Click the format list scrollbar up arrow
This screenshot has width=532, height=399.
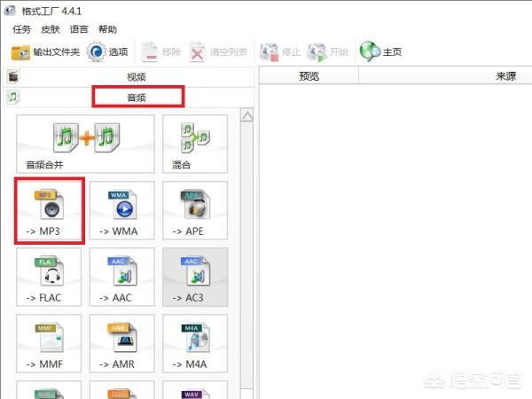coord(247,115)
